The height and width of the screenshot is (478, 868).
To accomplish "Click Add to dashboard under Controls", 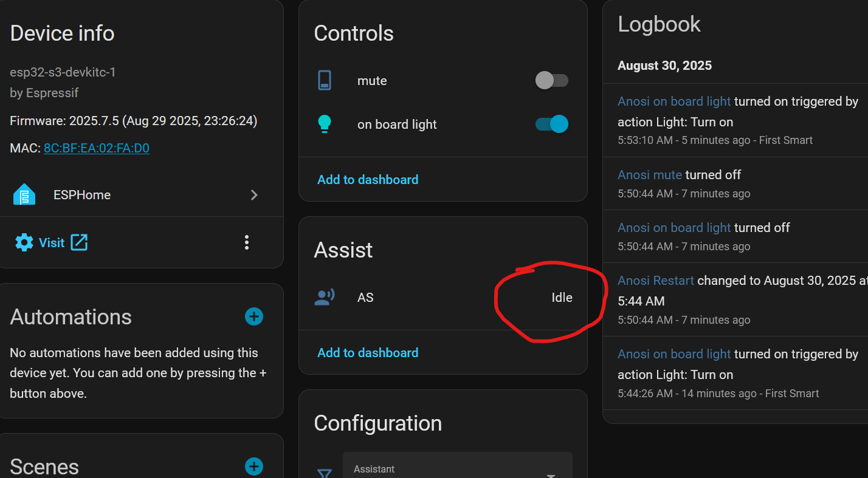I will 368,180.
